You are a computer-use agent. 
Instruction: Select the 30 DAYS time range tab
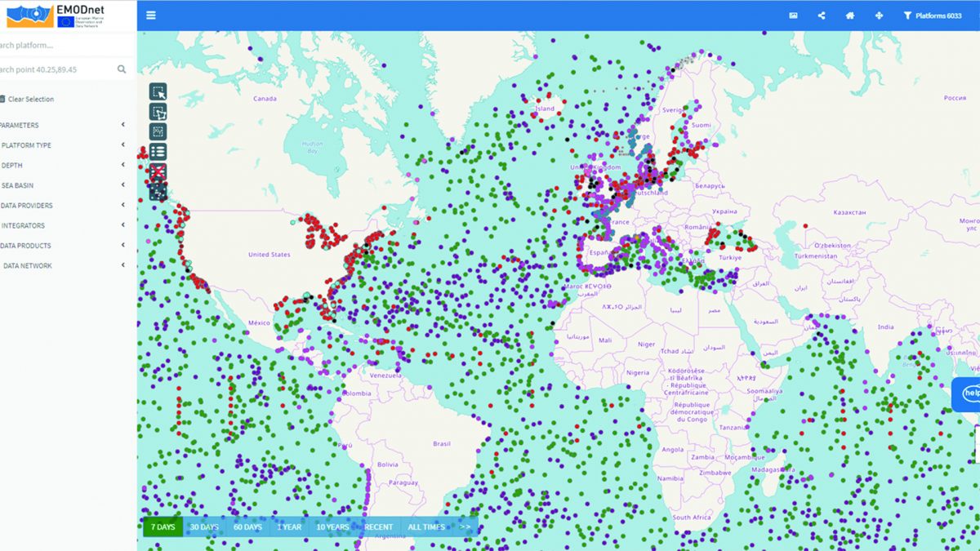(x=203, y=527)
